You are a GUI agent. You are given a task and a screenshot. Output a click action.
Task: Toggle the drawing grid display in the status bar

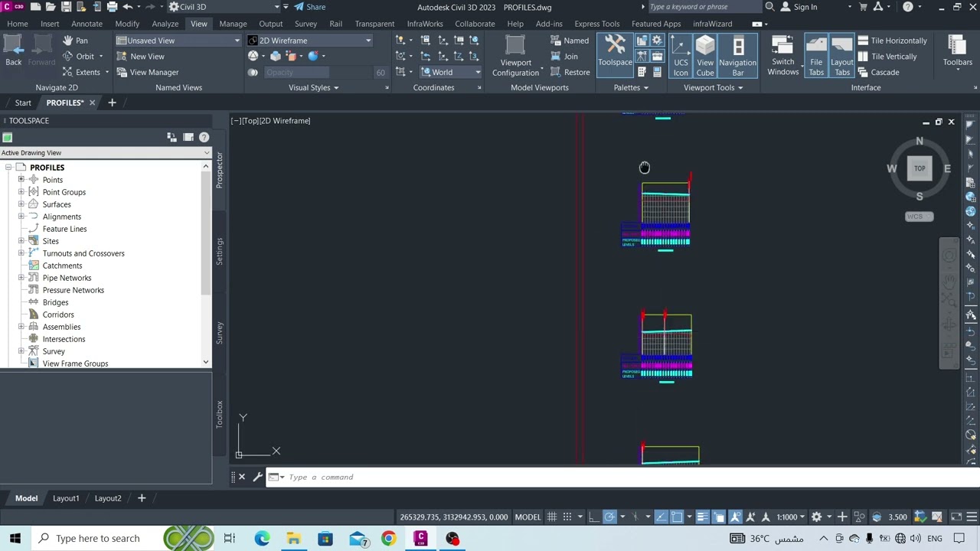(x=554, y=517)
